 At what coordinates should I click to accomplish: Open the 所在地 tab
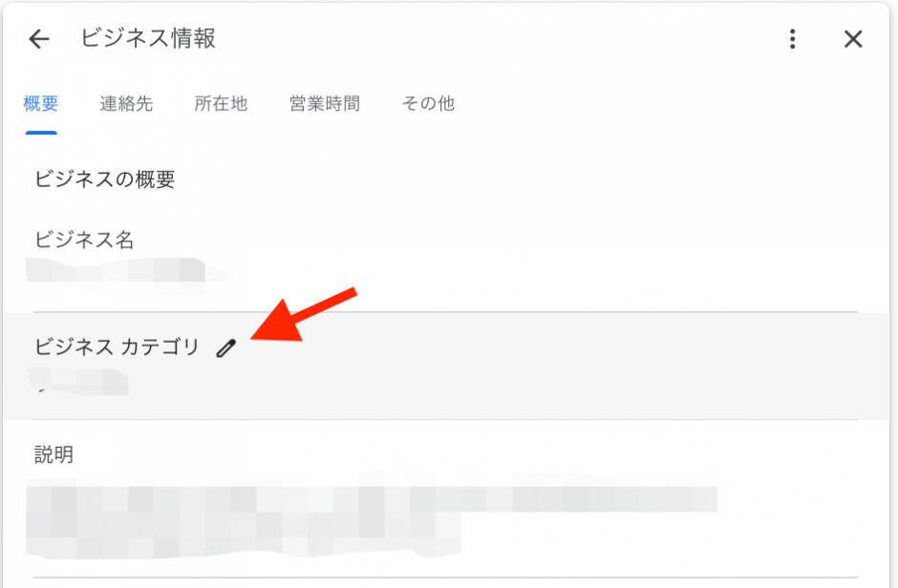click(x=221, y=103)
